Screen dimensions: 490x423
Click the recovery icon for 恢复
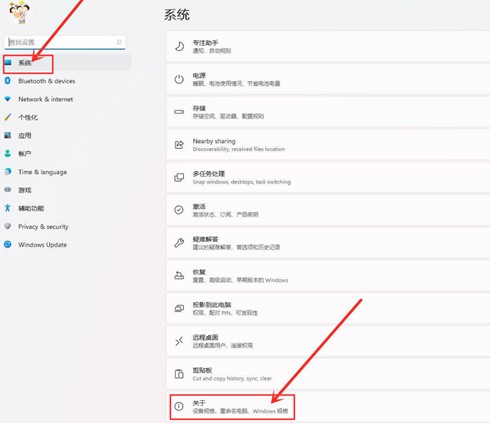(179, 275)
